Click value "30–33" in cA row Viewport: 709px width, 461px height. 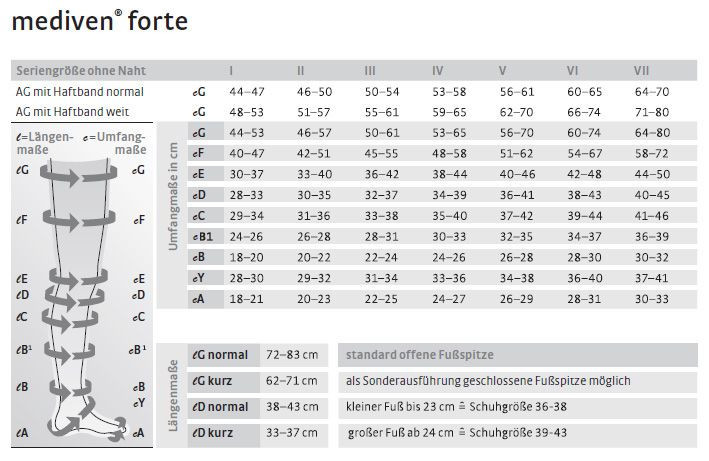652,299
